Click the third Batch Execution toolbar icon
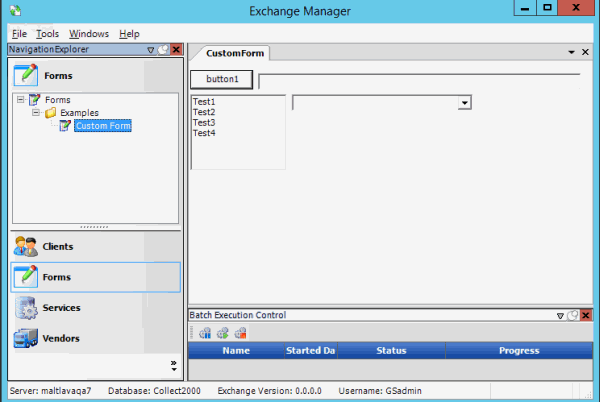 [x=240, y=333]
